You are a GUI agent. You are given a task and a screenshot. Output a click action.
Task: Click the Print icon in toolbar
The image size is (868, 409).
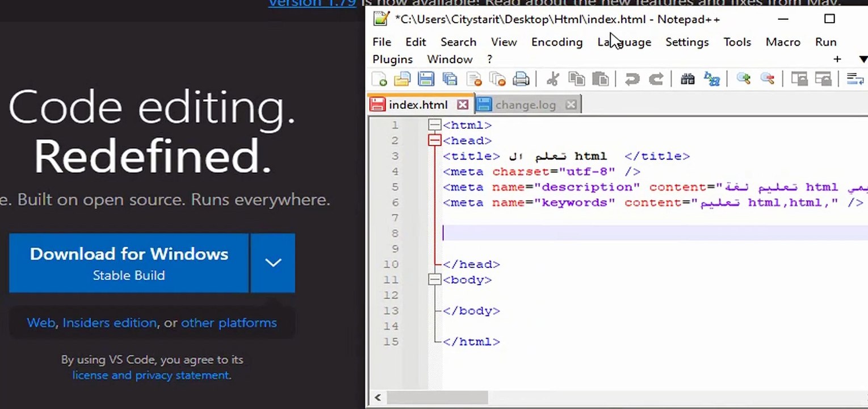click(521, 79)
